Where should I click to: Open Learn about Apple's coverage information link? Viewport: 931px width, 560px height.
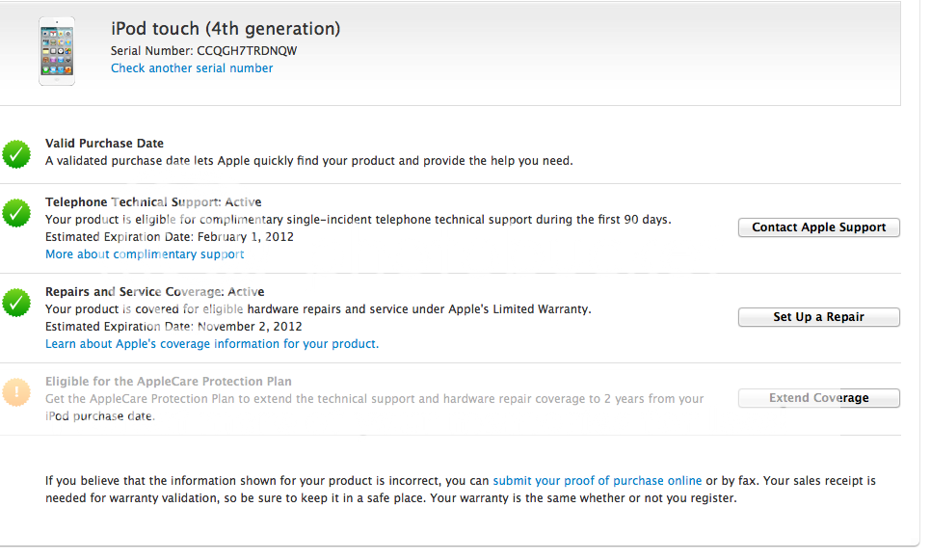click(212, 344)
